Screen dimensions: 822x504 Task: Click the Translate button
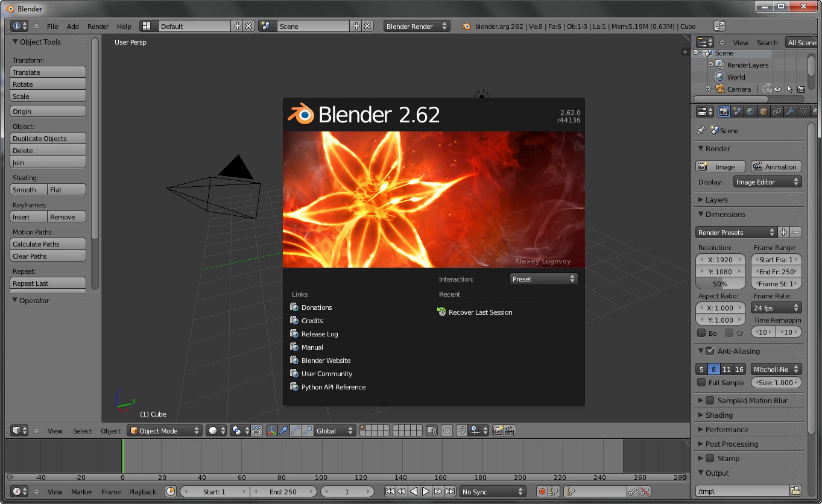(48, 72)
